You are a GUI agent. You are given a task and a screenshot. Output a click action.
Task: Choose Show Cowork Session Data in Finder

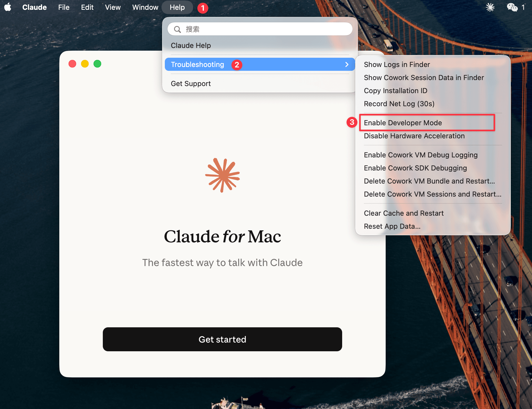423,78
